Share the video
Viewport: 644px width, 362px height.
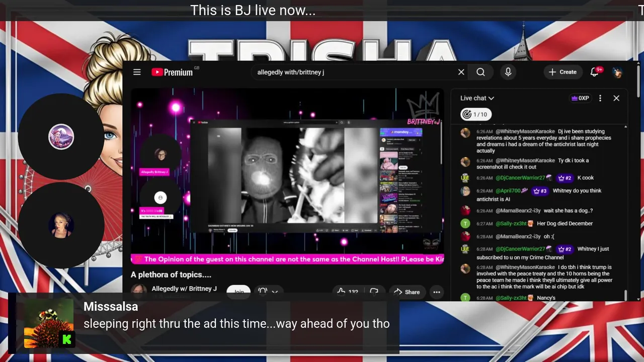[407, 292]
